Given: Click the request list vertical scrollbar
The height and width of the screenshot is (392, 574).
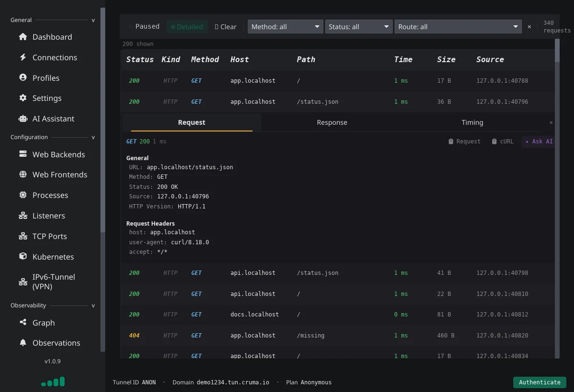Looking at the screenshot, I should click(557, 50).
